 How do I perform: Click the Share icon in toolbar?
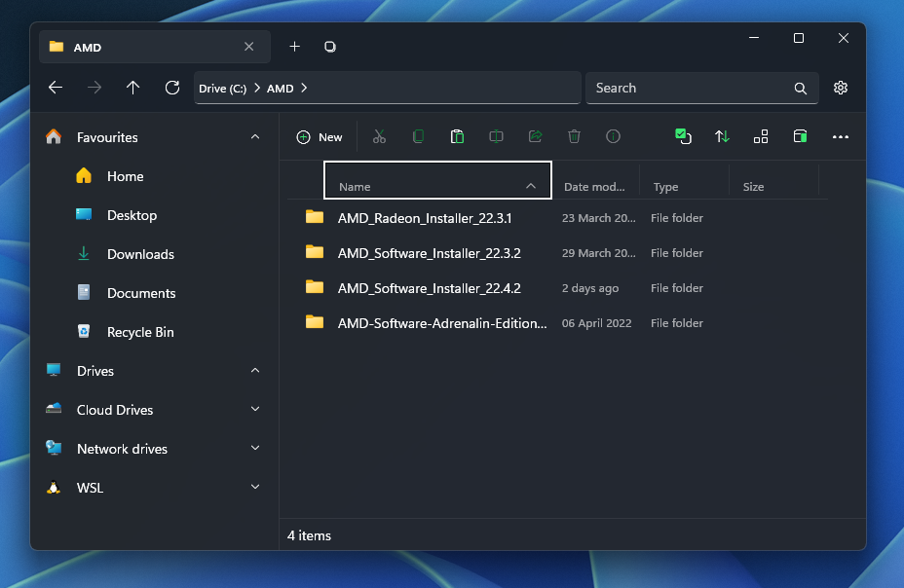(x=535, y=136)
